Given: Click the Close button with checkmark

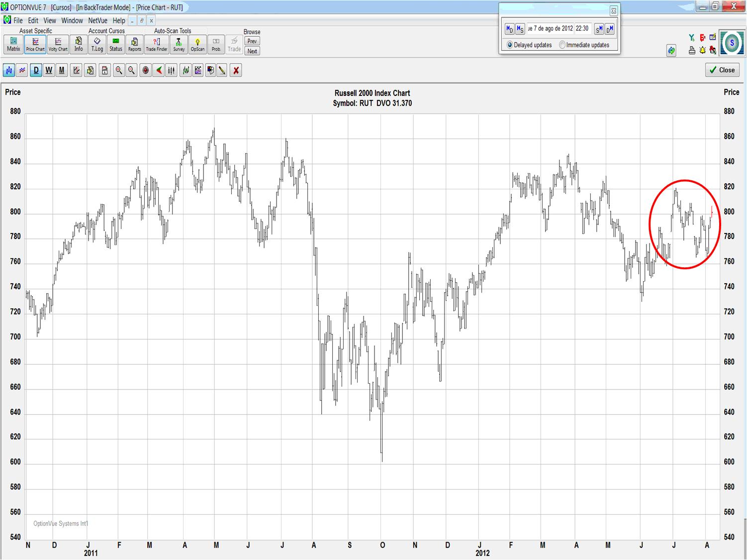Looking at the screenshot, I should coord(722,70).
